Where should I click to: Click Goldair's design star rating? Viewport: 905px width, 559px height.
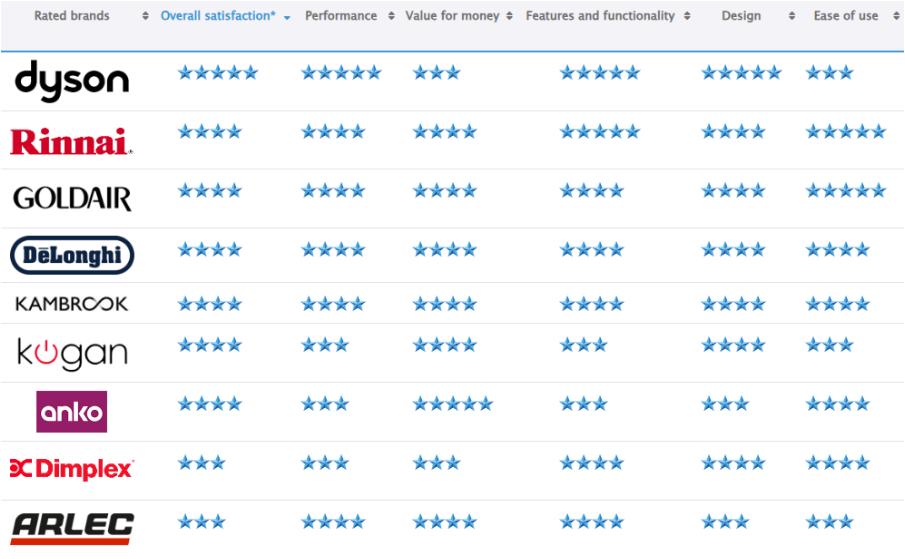pos(733,190)
